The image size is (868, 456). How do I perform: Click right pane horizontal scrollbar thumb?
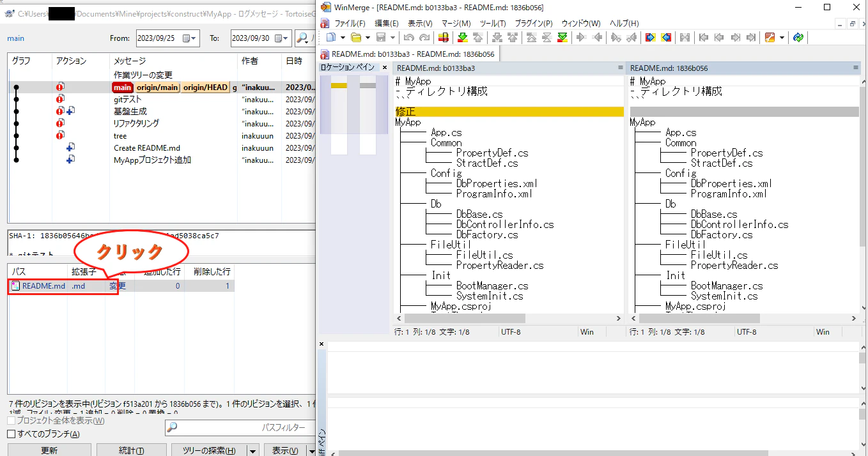tap(699, 318)
